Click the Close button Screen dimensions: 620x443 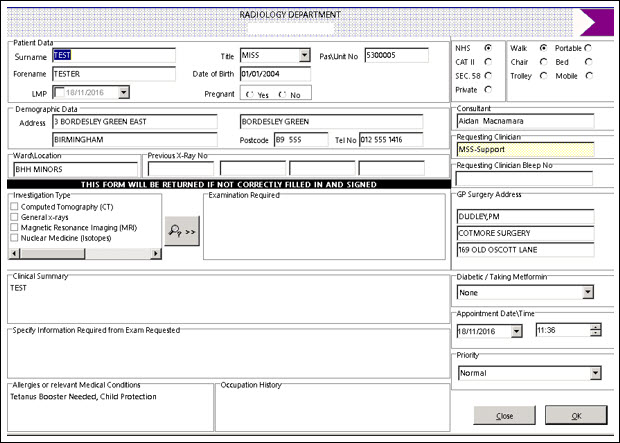504,416
